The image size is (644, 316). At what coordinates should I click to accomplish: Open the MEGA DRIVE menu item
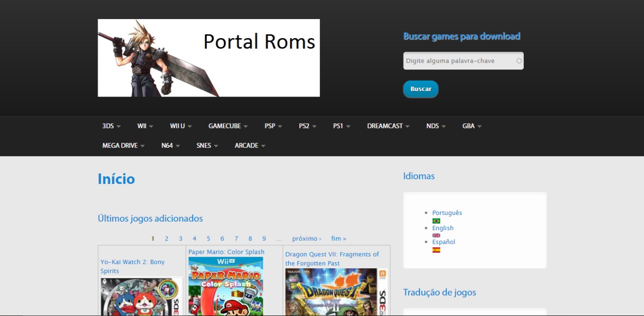[123, 146]
